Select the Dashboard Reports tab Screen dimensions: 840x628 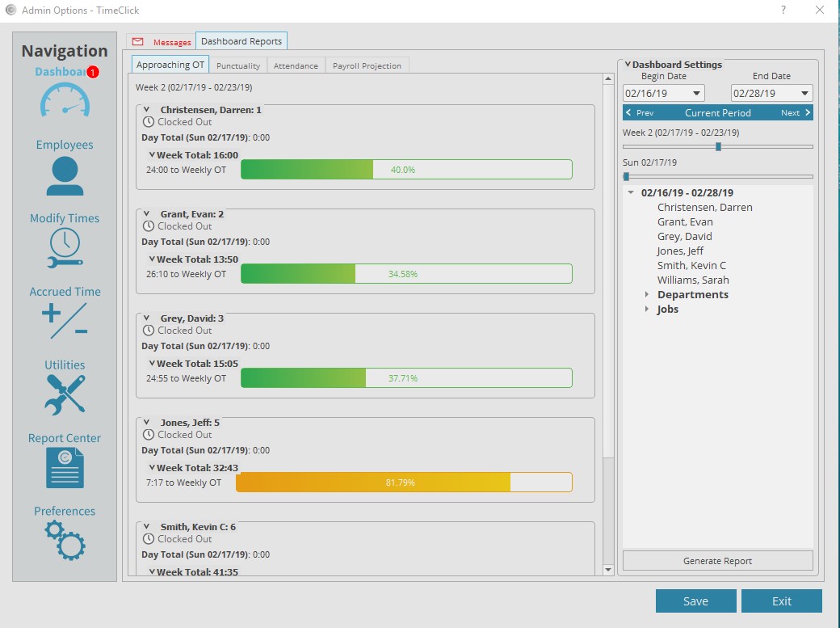[241, 41]
